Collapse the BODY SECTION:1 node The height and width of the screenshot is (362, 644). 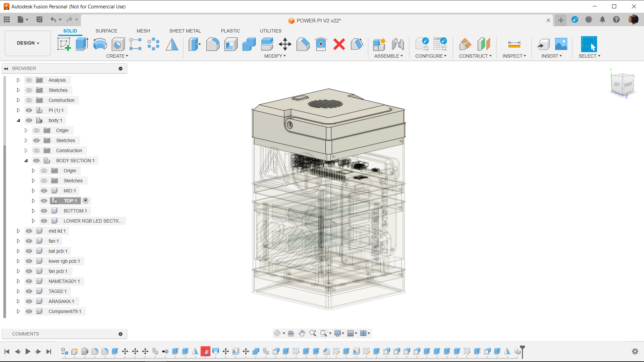point(26,161)
